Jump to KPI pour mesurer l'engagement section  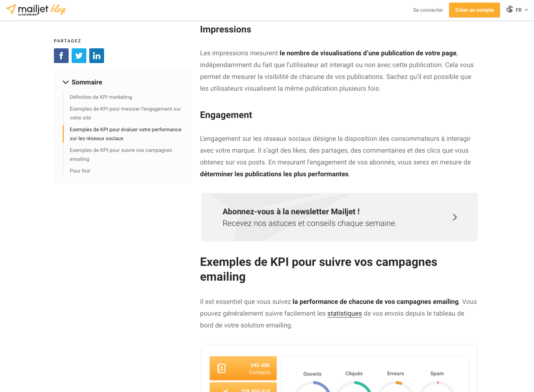point(125,113)
